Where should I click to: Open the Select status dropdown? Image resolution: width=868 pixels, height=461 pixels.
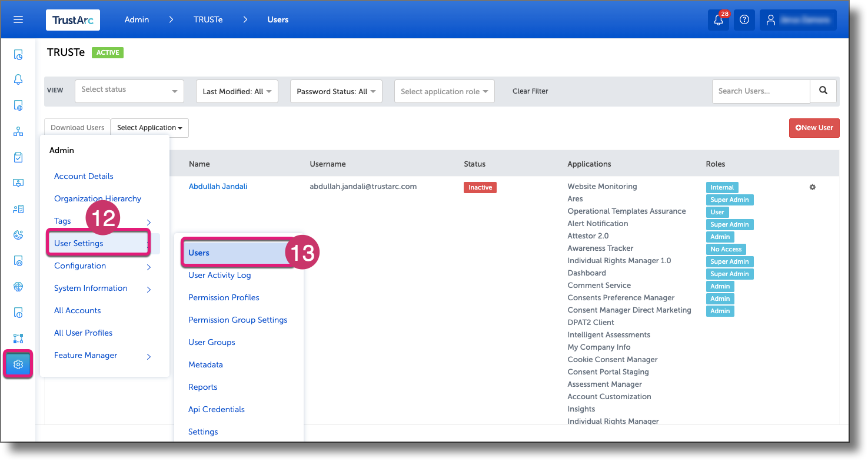(x=129, y=91)
